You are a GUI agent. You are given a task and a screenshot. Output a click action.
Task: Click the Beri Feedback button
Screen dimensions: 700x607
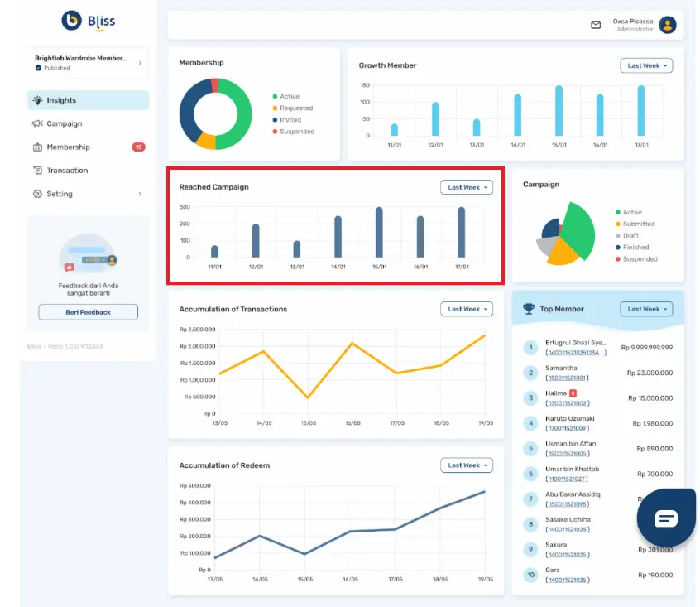tap(88, 312)
